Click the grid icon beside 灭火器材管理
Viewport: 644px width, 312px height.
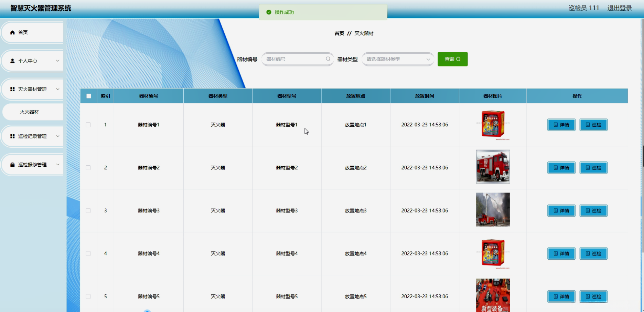[12, 89]
